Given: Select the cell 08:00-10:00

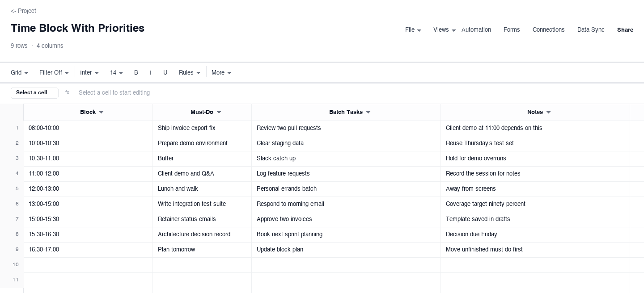Looking at the screenshot, I should (88, 128).
